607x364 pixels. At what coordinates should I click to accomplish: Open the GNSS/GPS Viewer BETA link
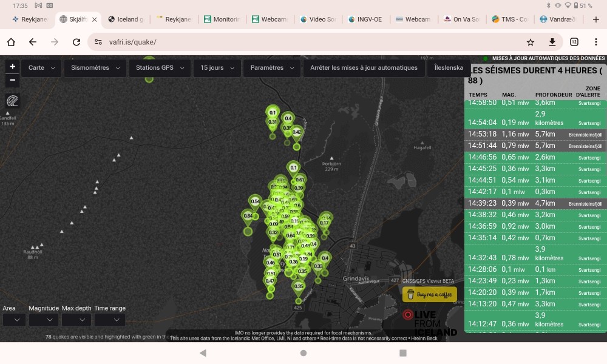pos(428,281)
